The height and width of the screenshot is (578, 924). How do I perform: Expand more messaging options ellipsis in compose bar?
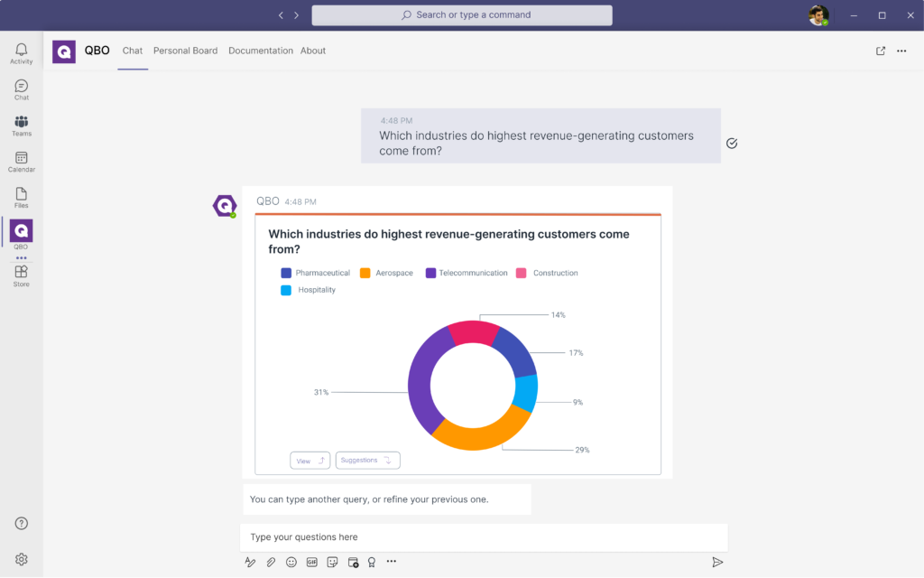tap(392, 562)
